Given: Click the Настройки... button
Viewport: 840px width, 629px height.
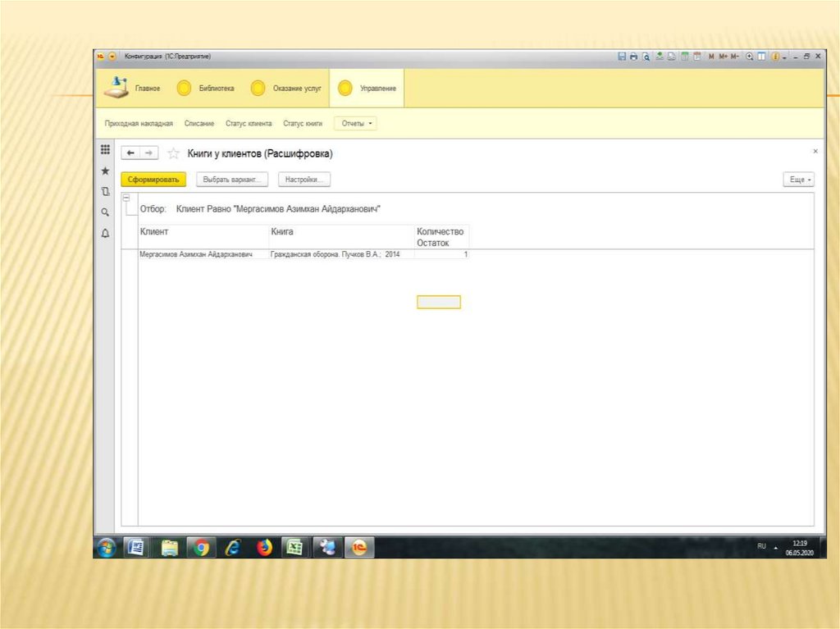Looking at the screenshot, I should pos(304,180).
